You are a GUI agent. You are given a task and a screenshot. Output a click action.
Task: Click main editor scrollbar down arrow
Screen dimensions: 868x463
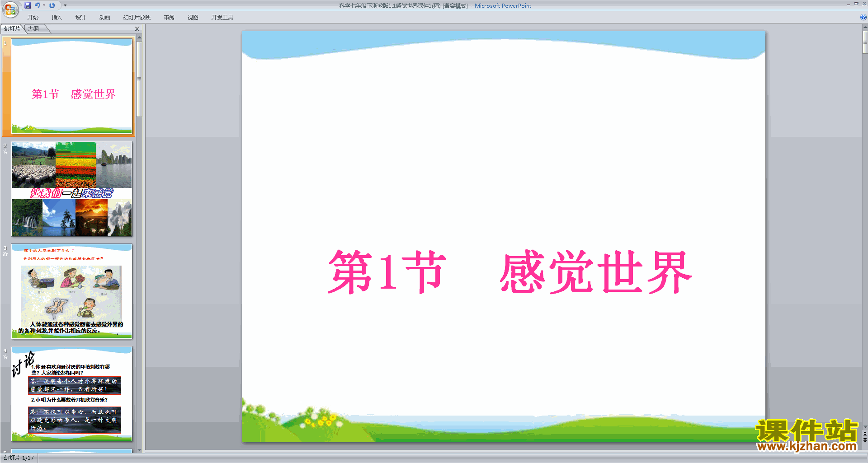(x=865, y=426)
